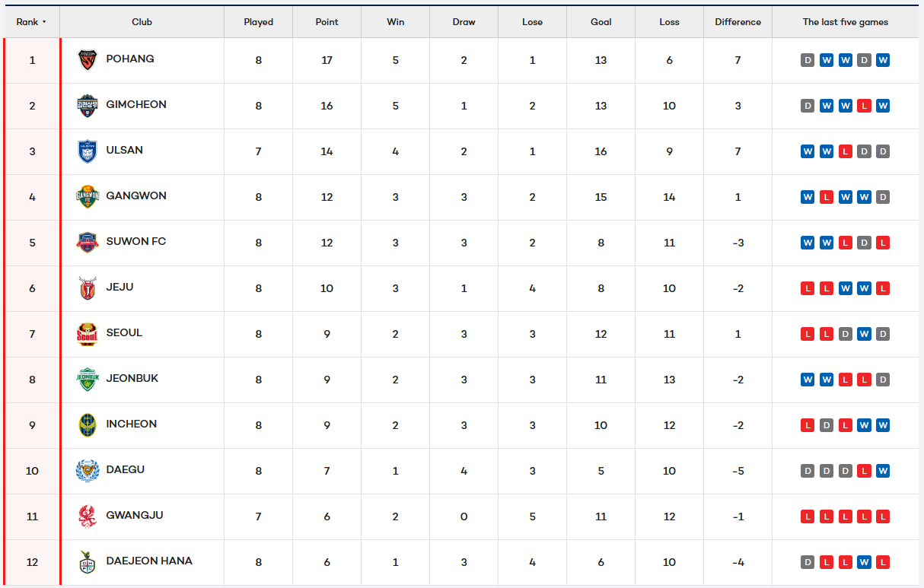Click the Daegu club crest icon

point(88,471)
